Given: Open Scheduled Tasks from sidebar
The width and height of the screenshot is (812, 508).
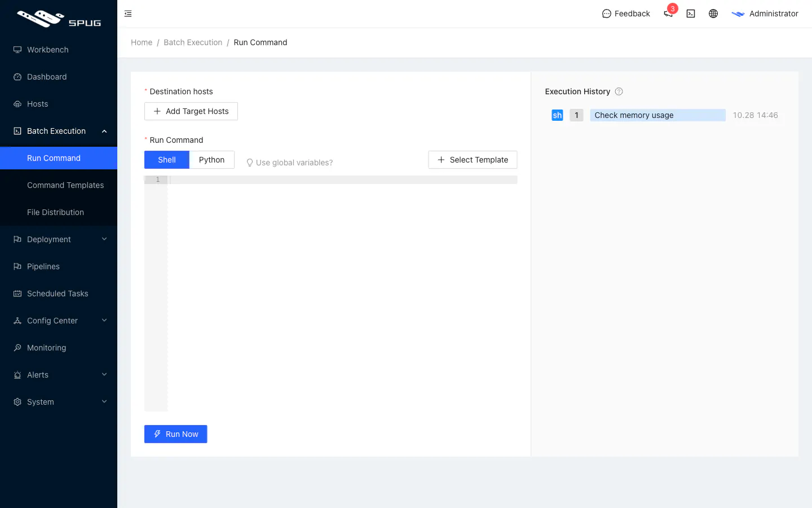Looking at the screenshot, I should (59, 294).
